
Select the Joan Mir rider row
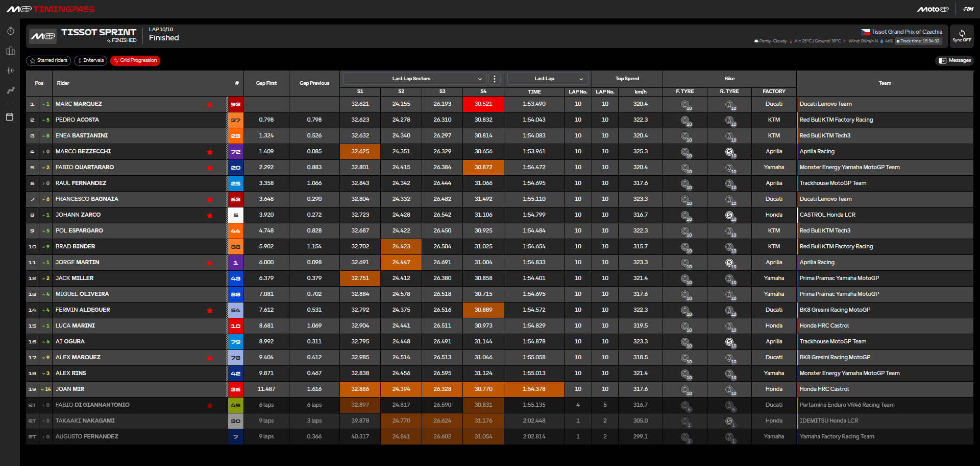point(500,389)
